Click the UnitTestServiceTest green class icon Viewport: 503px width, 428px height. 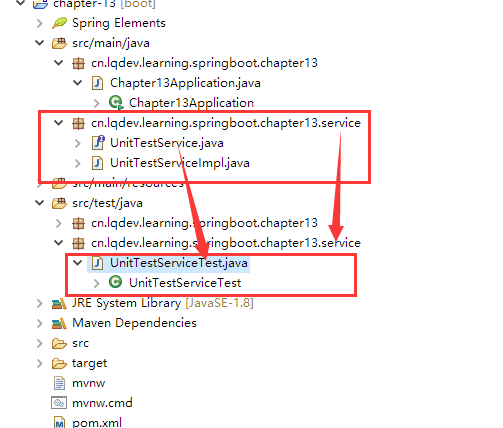click(116, 282)
